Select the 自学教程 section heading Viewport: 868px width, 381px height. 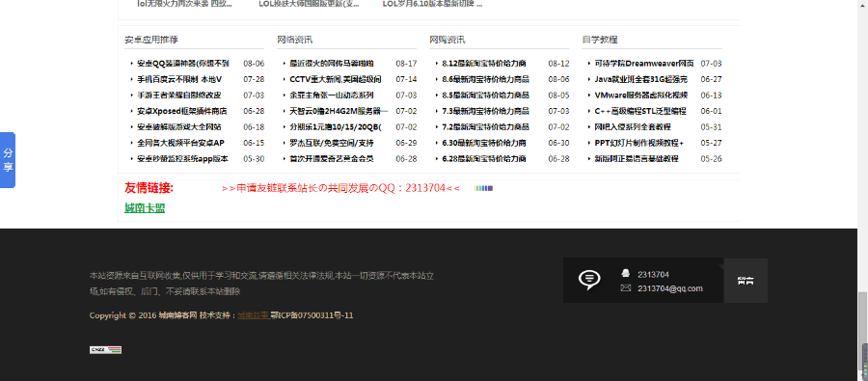600,40
